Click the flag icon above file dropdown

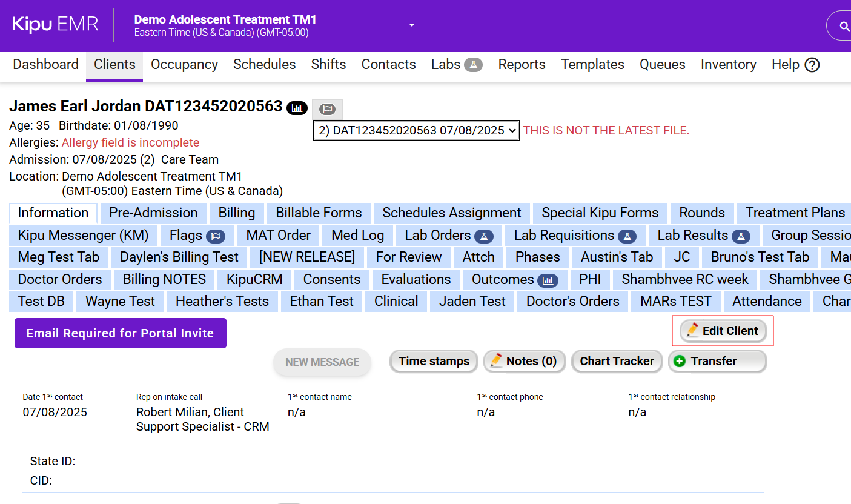[327, 109]
